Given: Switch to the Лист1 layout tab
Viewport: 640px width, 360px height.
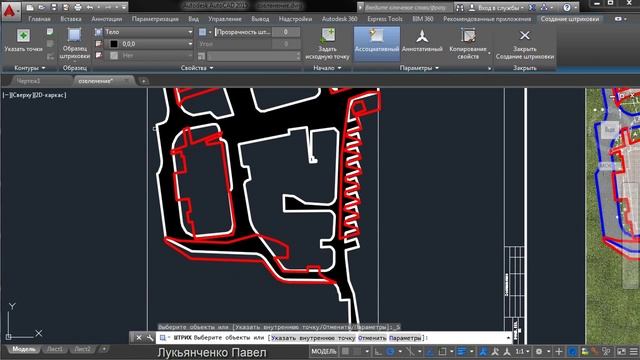Looking at the screenshot, I should [x=55, y=349].
